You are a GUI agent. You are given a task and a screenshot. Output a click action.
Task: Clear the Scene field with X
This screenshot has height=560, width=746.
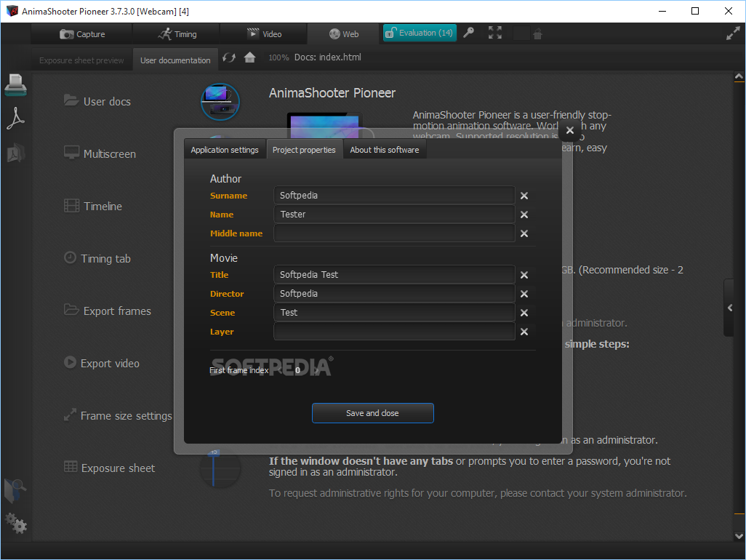[524, 313]
